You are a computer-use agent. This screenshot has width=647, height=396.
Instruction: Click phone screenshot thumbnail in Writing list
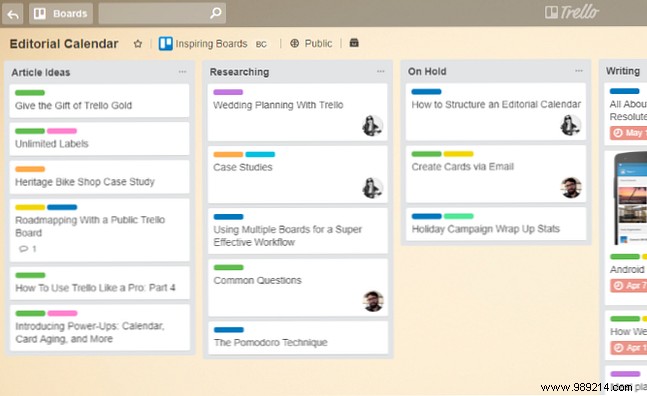[630, 198]
